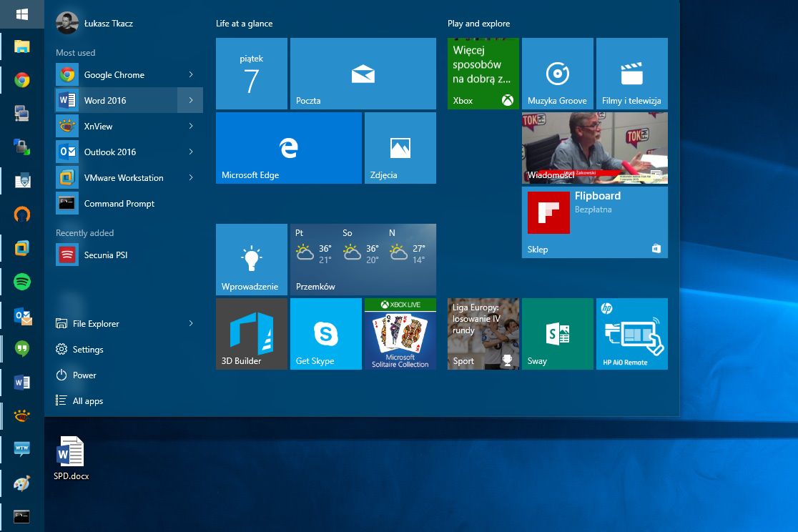Open VMware Workstation taskbar icon
Image resolution: width=798 pixels, height=532 pixels.
point(22,248)
